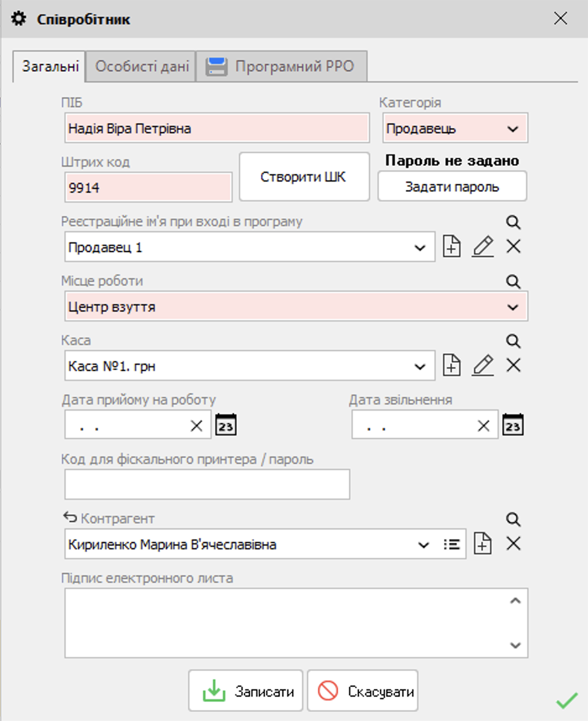Click the Задати пароль button
This screenshot has height=721, width=588.
pyautogui.click(x=452, y=186)
